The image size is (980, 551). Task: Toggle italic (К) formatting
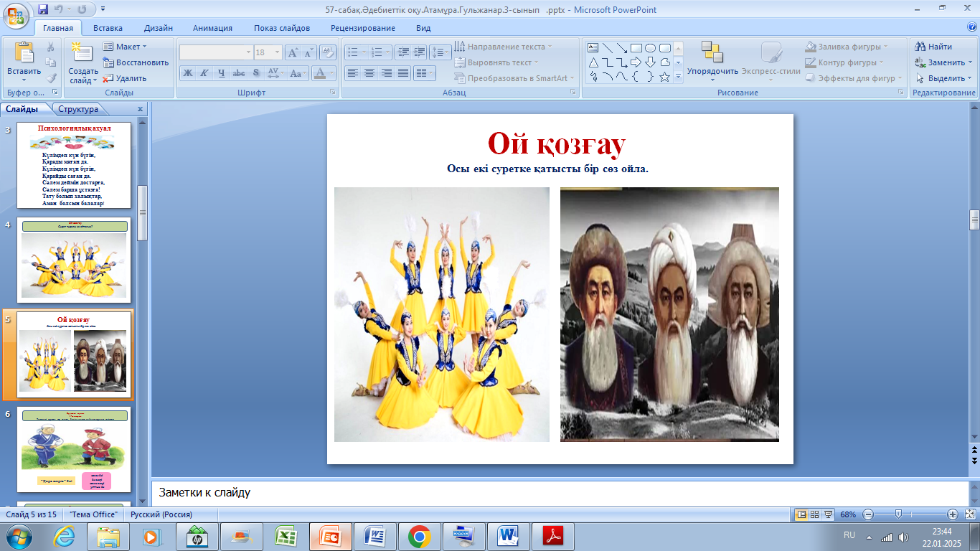204,73
